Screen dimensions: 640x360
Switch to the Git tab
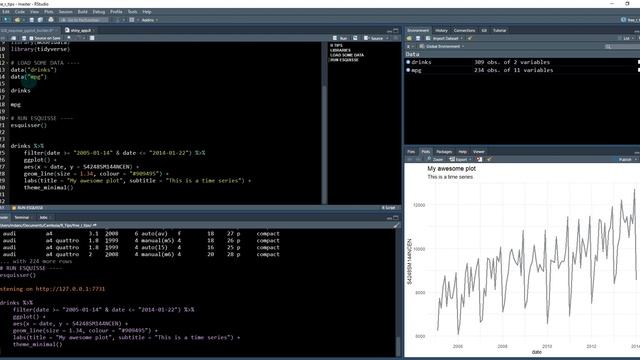pyautogui.click(x=484, y=30)
